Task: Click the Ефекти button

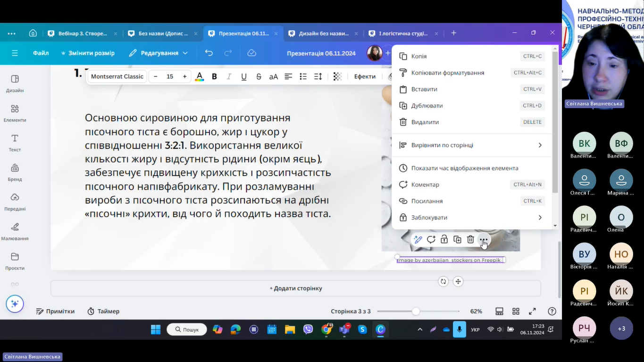Action: point(365,76)
